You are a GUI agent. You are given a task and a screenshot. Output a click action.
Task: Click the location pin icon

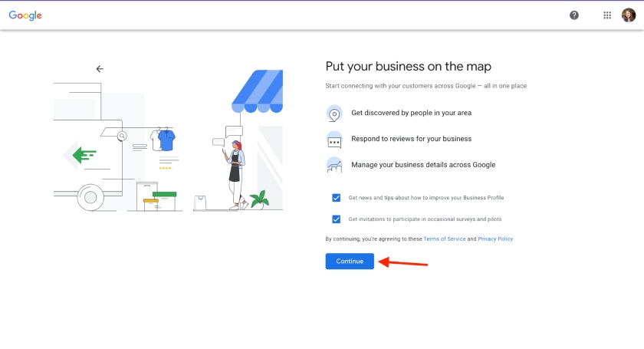(x=334, y=114)
